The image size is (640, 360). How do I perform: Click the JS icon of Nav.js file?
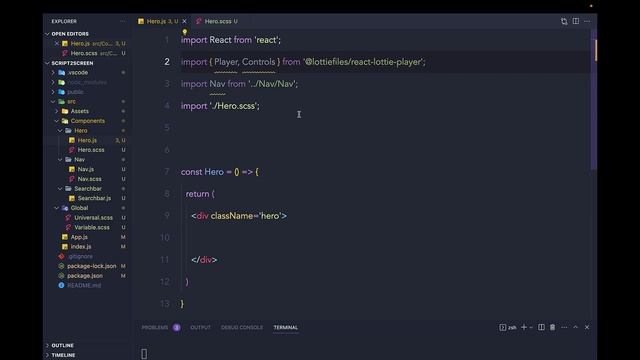[x=72, y=169]
